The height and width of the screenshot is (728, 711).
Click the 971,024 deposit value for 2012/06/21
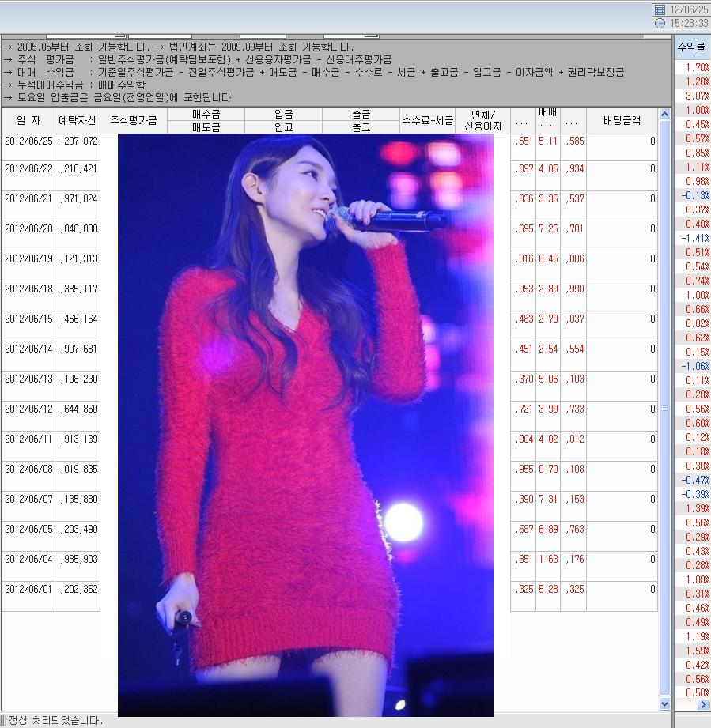[78, 199]
